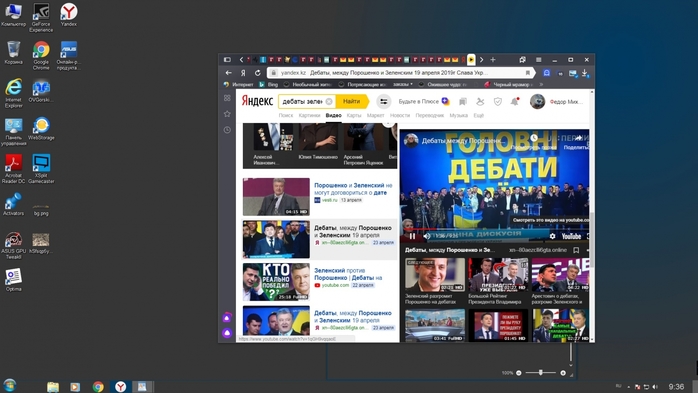Image resolution: width=698 pixels, height=393 pixels.
Task: Reload the current page
Action: coord(258,73)
